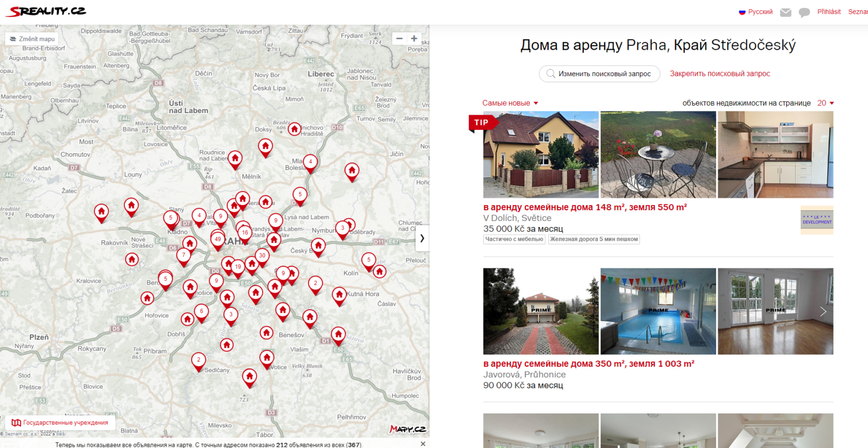Image resolution: width=868 pixels, height=448 pixels.
Task: Show next photo arrow on Průhonice listing
Action: (823, 311)
